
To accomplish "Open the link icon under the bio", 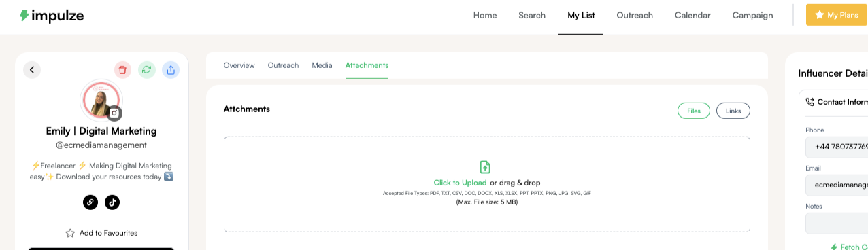I will pyautogui.click(x=90, y=202).
